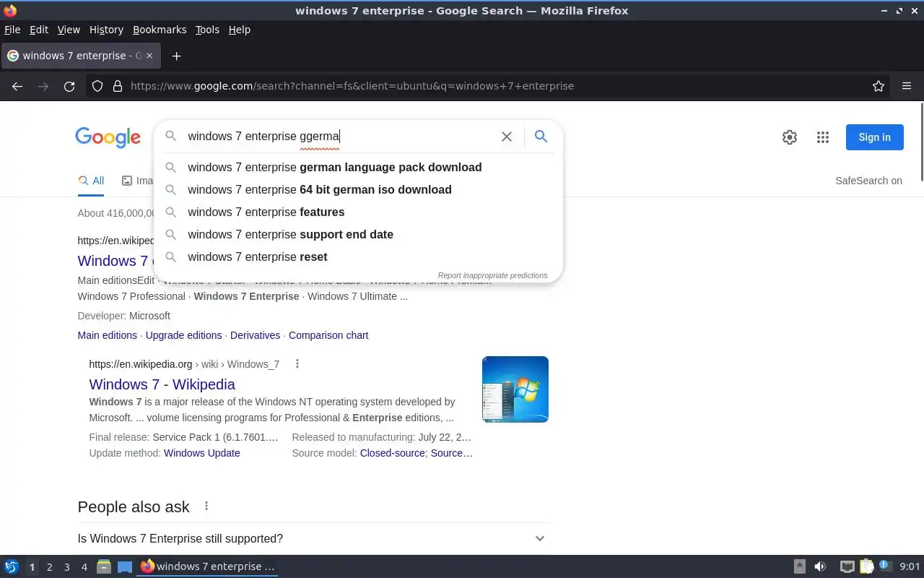The height and width of the screenshot is (578, 924).
Task: Open the Upgrade editions sublink
Action: click(x=183, y=335)
